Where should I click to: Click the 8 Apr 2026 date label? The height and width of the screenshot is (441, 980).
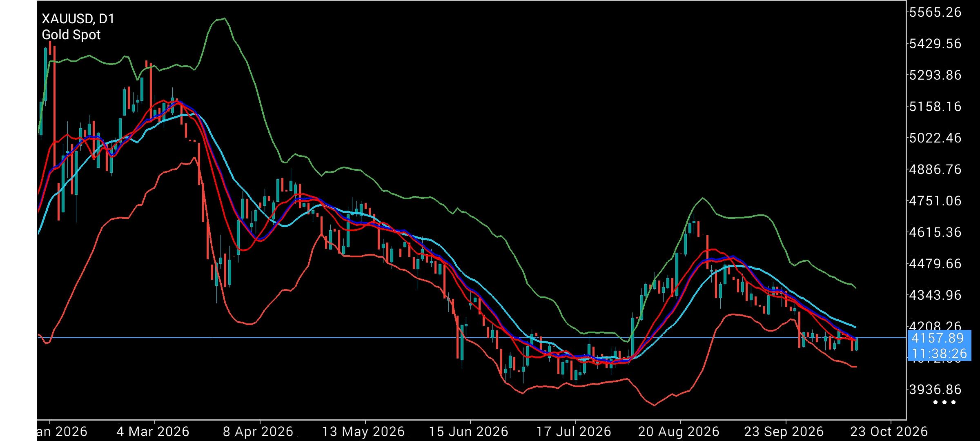[x=258, y=432]
